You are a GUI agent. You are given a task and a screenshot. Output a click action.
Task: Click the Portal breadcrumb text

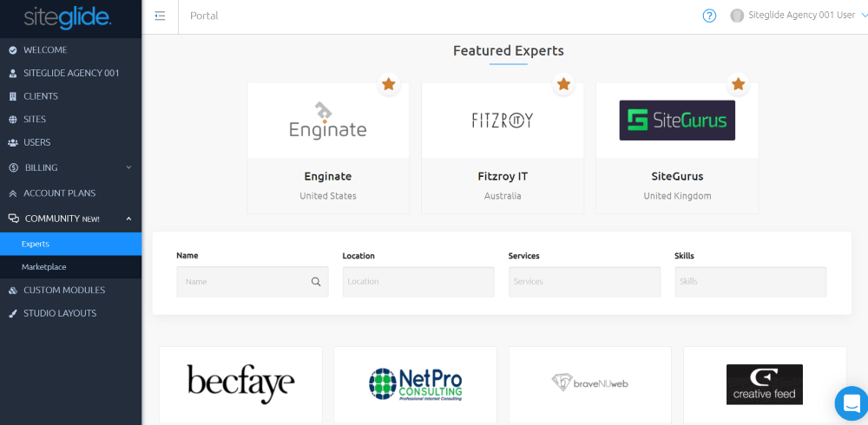coord(204,16)
